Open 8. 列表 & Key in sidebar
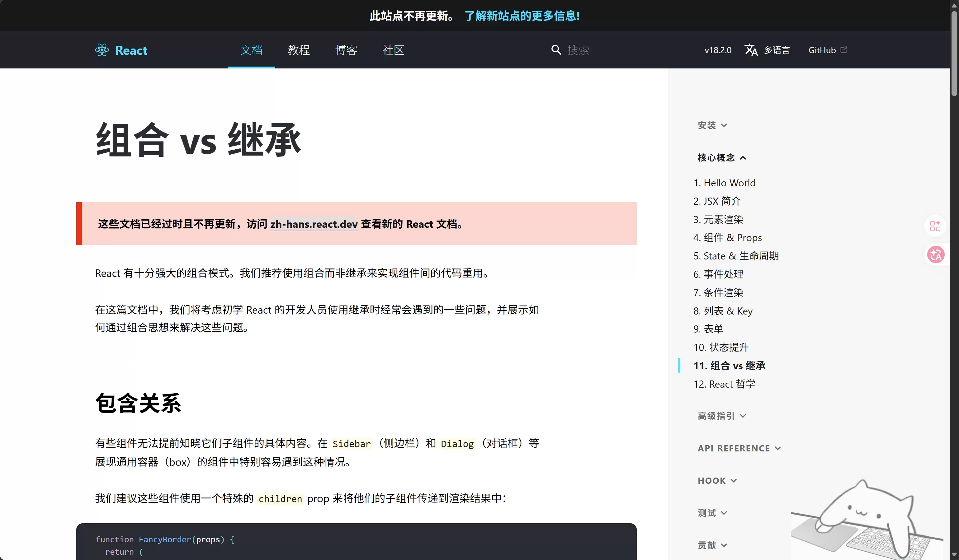The width and height of the screenshot is (959, 560). coord(723,310)
